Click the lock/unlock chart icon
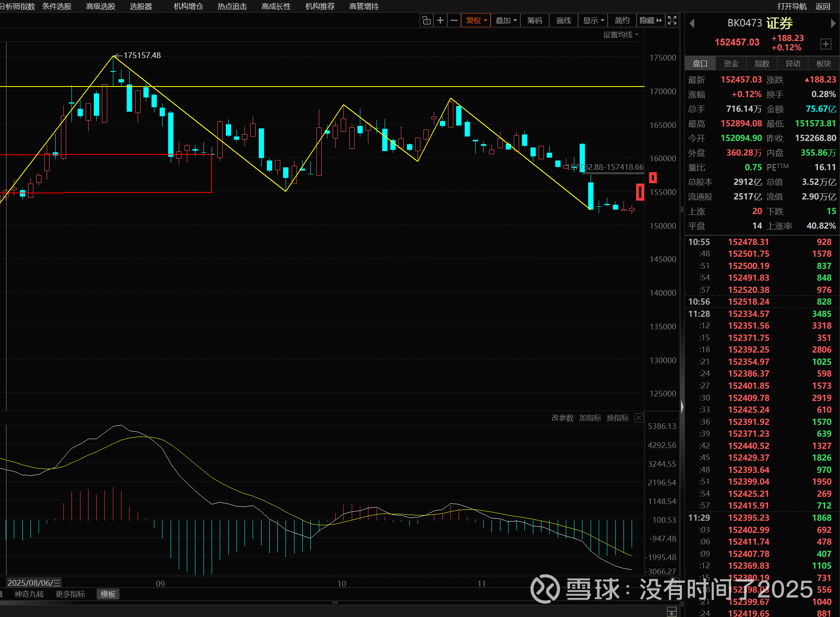 426,20
